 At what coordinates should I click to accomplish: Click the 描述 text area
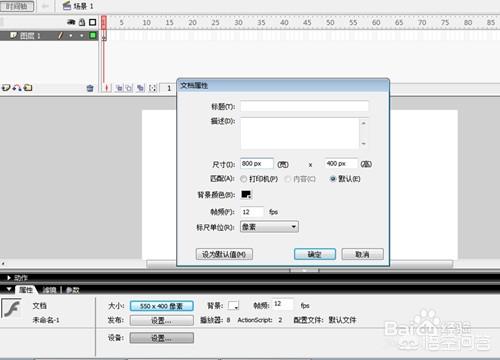tap(300, 133)
